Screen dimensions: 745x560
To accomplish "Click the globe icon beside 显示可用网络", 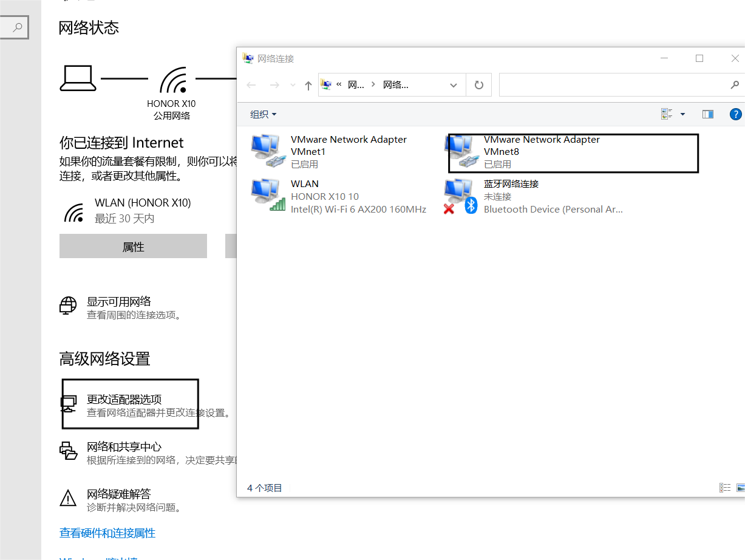I will coord(68,306).
